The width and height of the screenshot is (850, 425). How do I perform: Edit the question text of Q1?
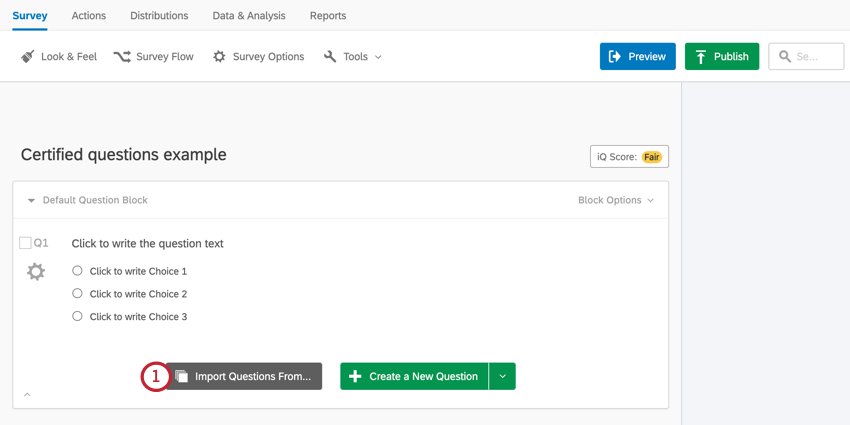147,244
